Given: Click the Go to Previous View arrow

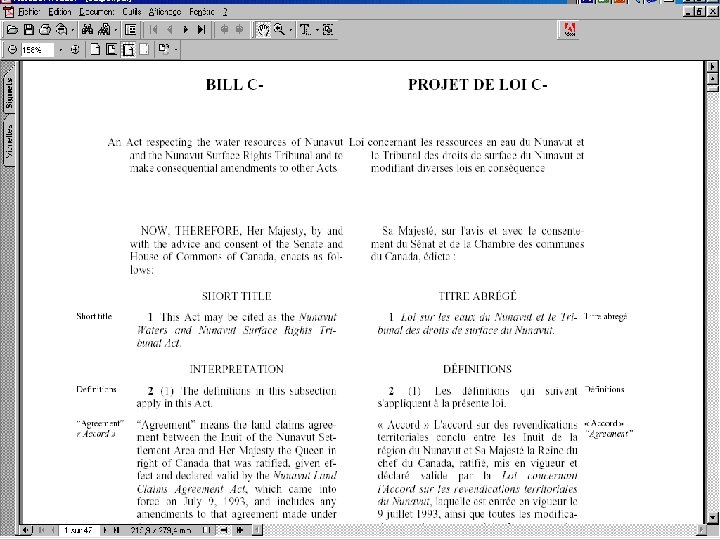Looking at the screenshot, I should tap(224, 30).
